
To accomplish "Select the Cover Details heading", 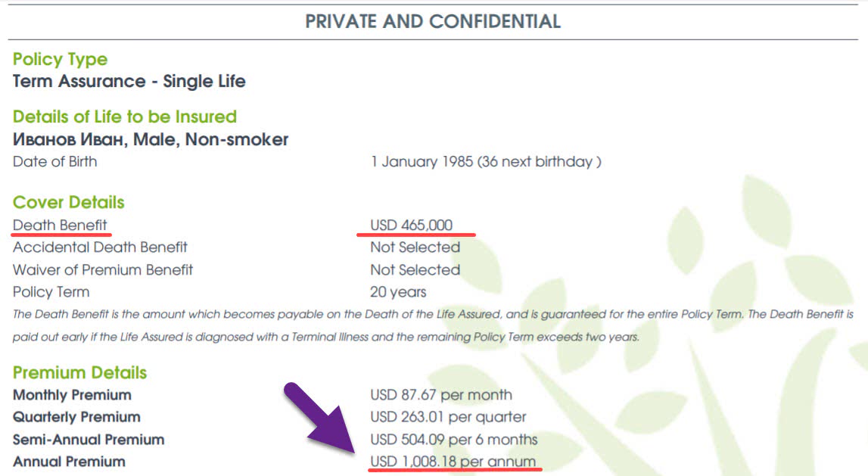I will 69,202.
